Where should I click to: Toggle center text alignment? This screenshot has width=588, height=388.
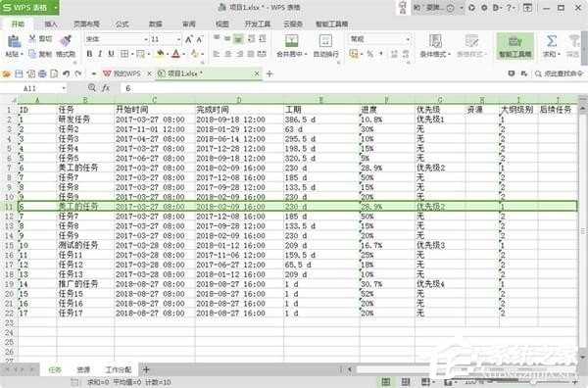(x=227, y=54)
